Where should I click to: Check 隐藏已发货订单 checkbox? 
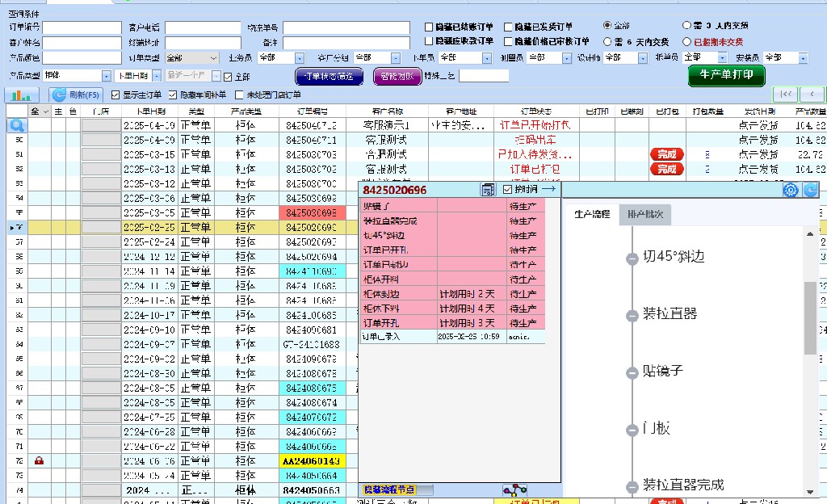pos(508,27)
